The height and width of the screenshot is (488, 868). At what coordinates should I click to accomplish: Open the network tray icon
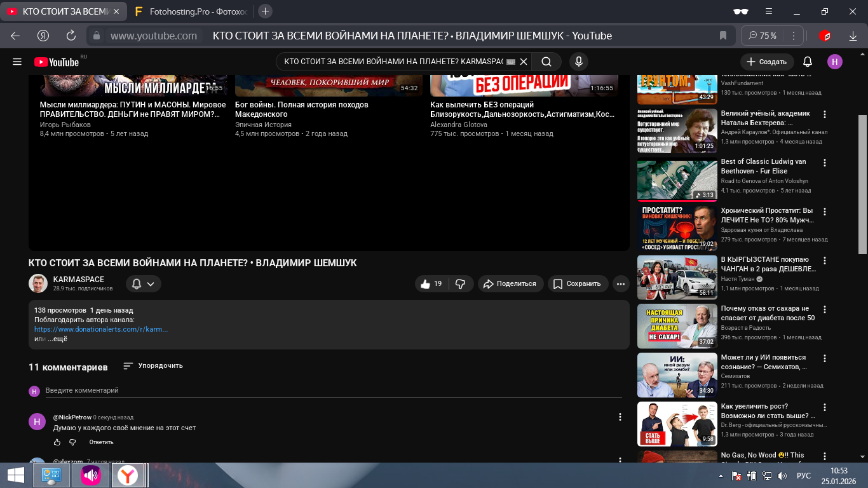pyautogui.click(x=767, y=475)
